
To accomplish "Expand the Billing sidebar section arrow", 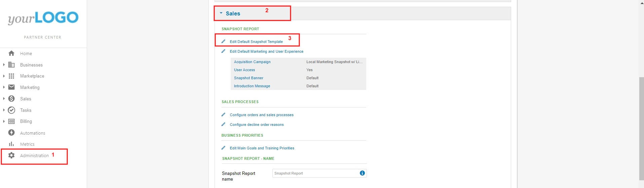I will 4,121.
